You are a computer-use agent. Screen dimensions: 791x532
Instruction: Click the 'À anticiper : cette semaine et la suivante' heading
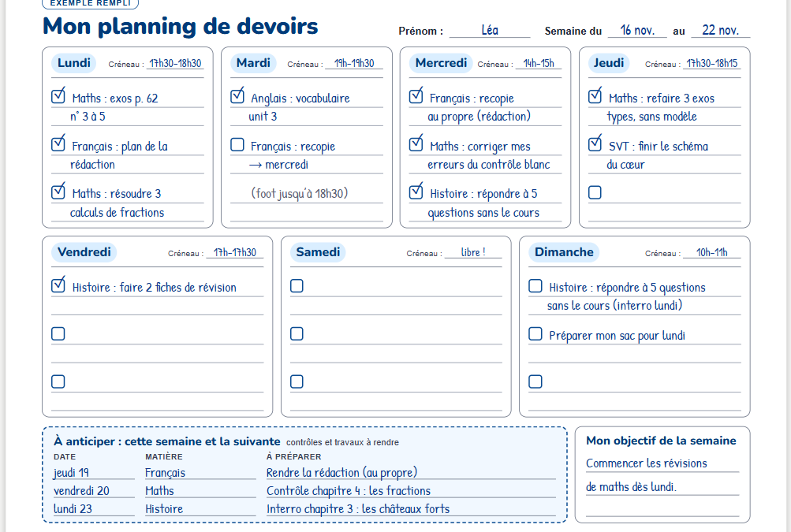(167, 441)
